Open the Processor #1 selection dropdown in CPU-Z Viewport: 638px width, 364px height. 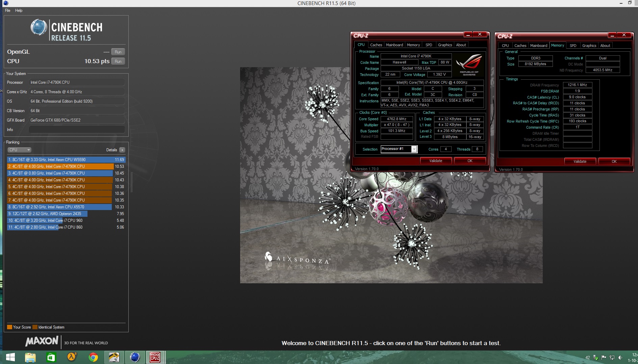pyautogui.click(x=399, y=149)
